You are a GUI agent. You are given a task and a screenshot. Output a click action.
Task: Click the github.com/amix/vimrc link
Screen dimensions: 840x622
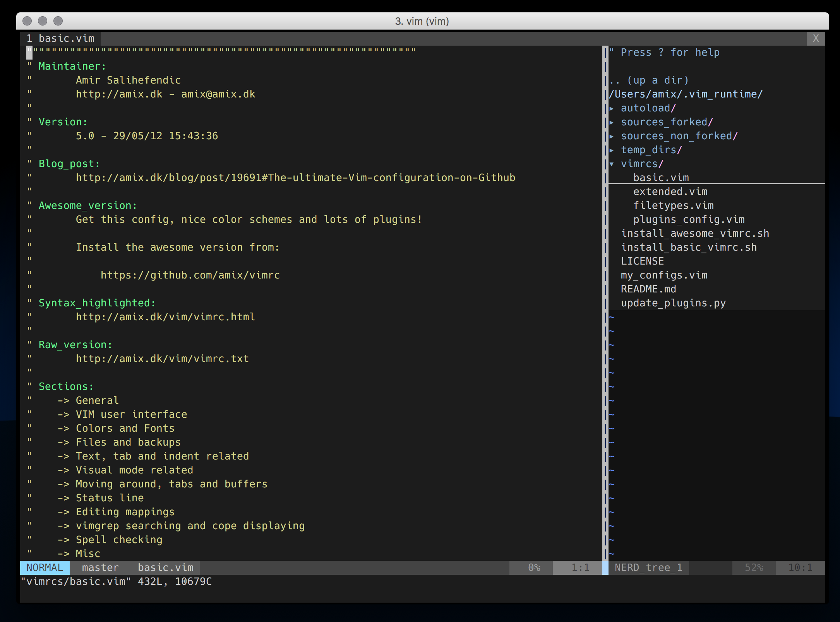[x=190, y=275]
